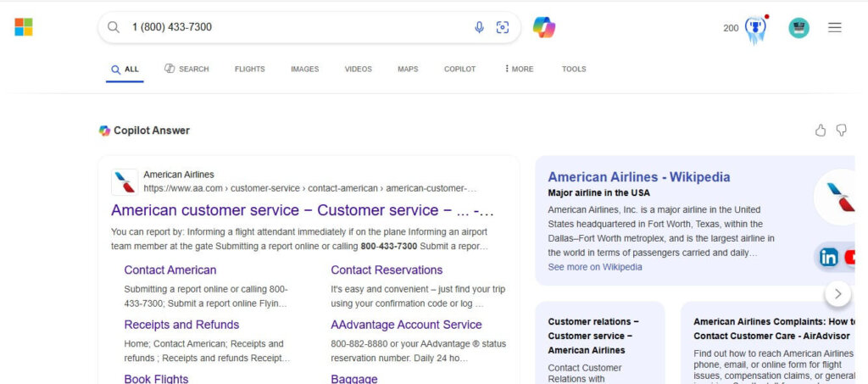Screen dimensions: 868x384
Task: Open rewards trophy badge icon
Action: (755, 29)
